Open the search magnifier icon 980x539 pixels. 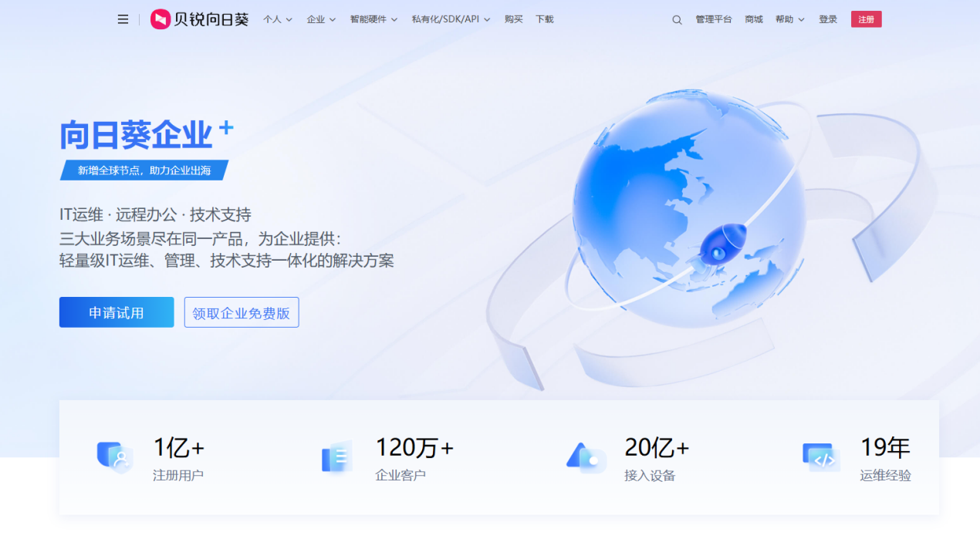pyautogui.click(x=677, y=20)
